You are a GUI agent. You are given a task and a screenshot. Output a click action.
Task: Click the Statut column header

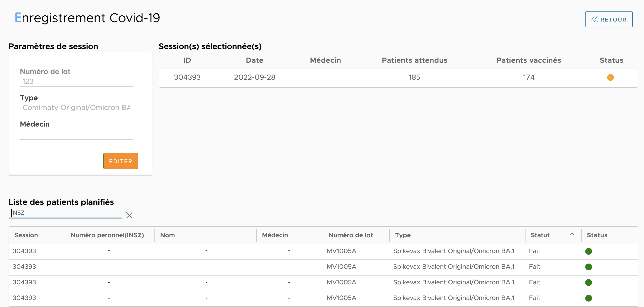tap(540, 235)
